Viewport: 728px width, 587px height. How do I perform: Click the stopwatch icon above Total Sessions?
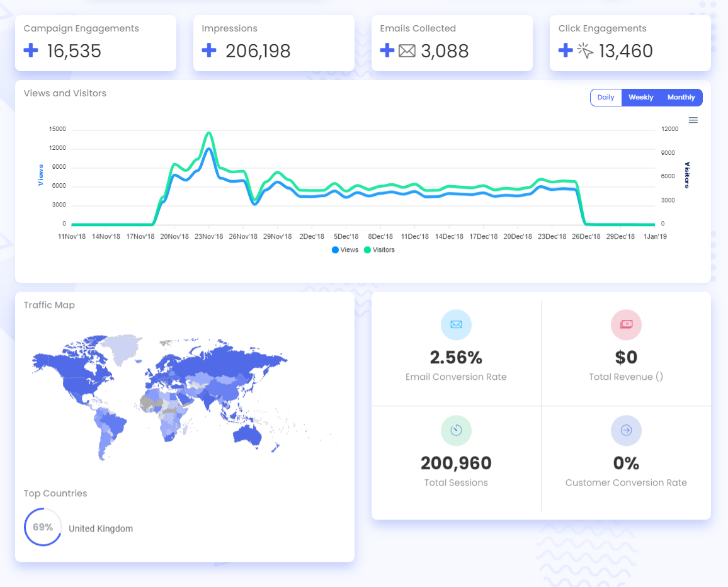456,431
